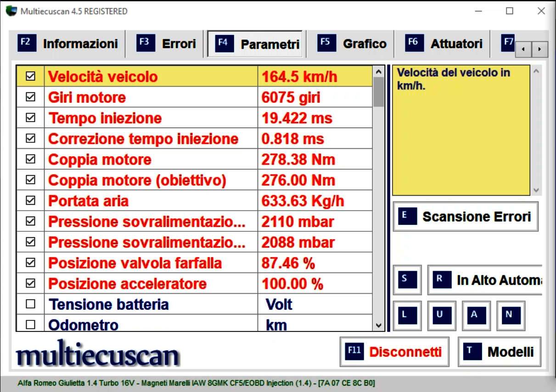This screenshot has height=392, width=556.
Task: Click the 164.5 km/h value
Action: [299, 77]
